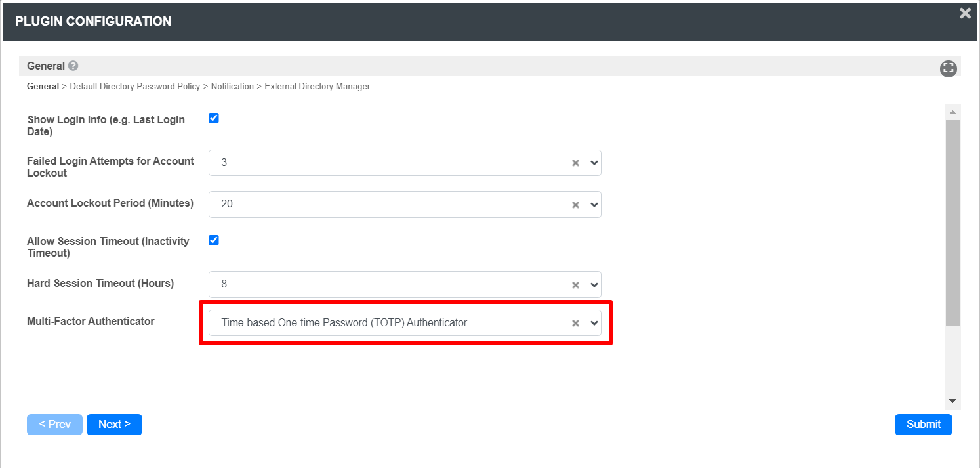Clear the Account Lockout Period value
This screenshot has height=468, width=980.
pyautogui.click(x=575, y=205)
